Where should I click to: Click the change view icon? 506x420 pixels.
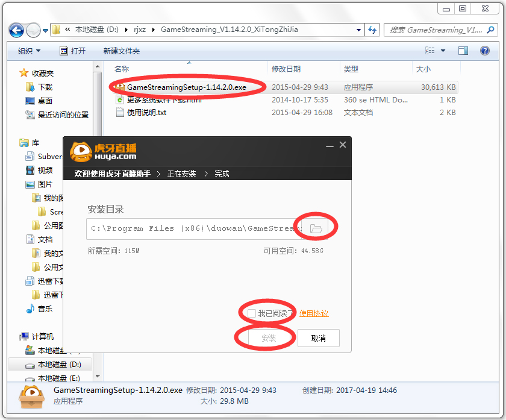[x=430, y=51]
